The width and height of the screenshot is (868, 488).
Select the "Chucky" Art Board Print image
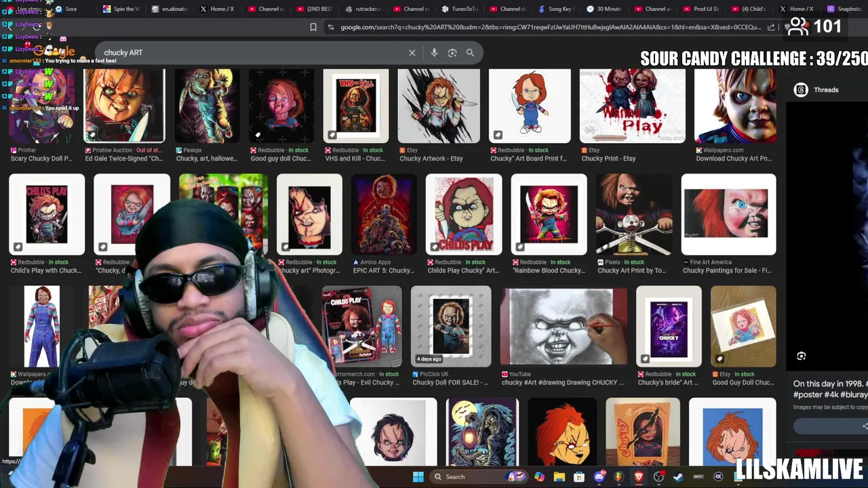click(x=530, y=106)
